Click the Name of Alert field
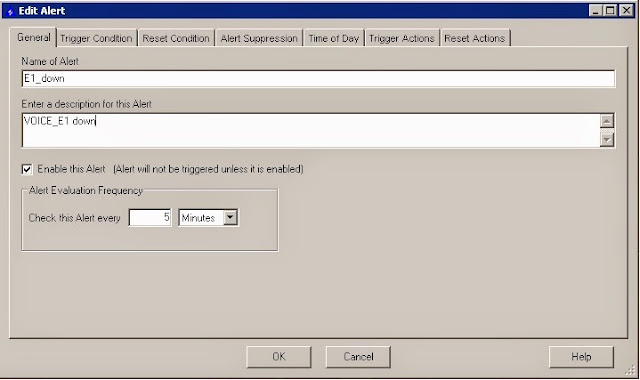 pyautogui.click(x=318, y=78)
